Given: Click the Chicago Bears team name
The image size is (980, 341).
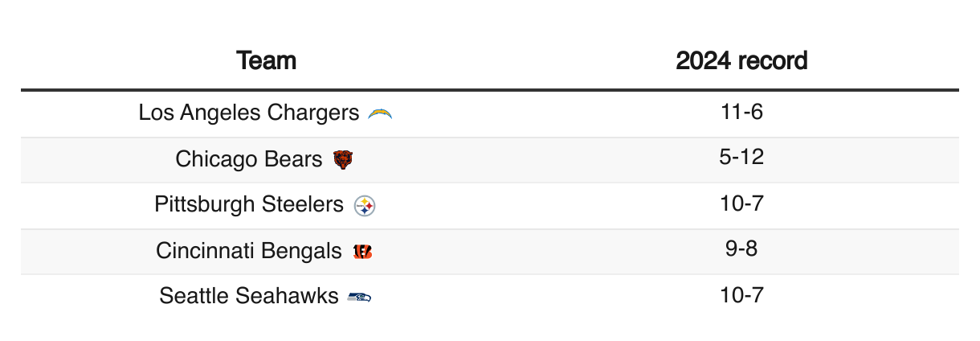Looking at the screenshot, I should click(x=249, y=159).
